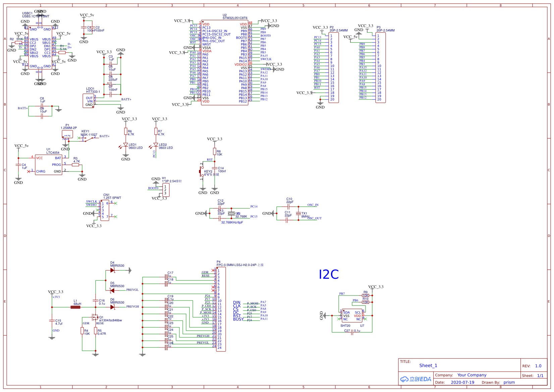Screen dimensions: 554x392
Task: Select the 'HT7333-1' part name text
Action: pos(93,92)
